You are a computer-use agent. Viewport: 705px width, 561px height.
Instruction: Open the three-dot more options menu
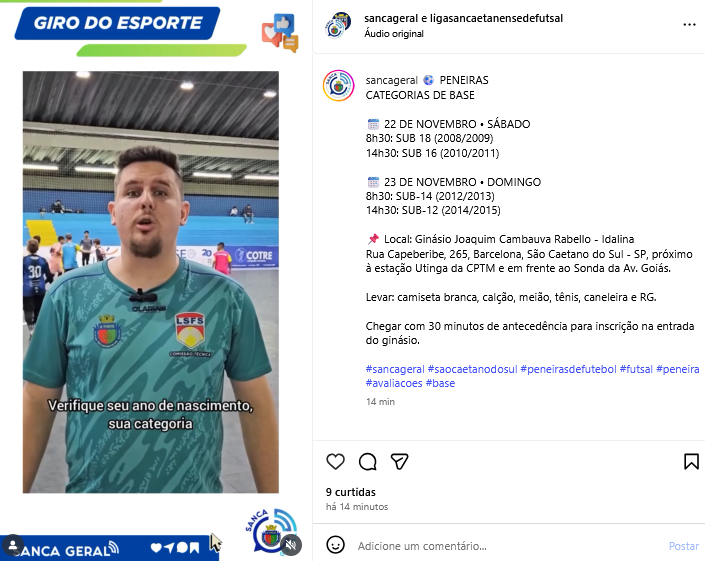[x=689, y=25]
